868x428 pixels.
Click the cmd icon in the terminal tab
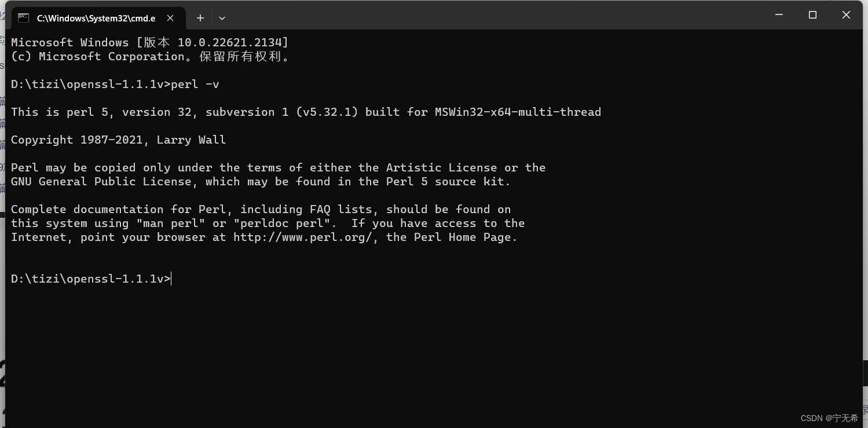click(x=23, y=18)
